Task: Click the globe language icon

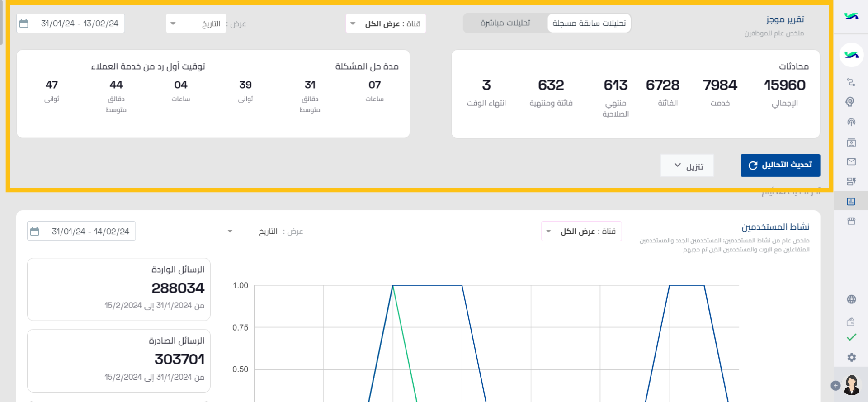Action: coord(851,299)
